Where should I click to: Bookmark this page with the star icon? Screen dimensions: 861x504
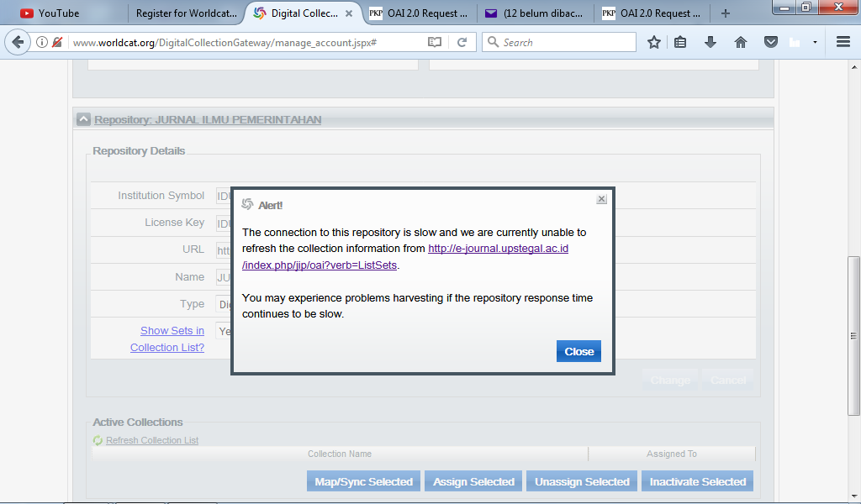click(x=654, y=42)
